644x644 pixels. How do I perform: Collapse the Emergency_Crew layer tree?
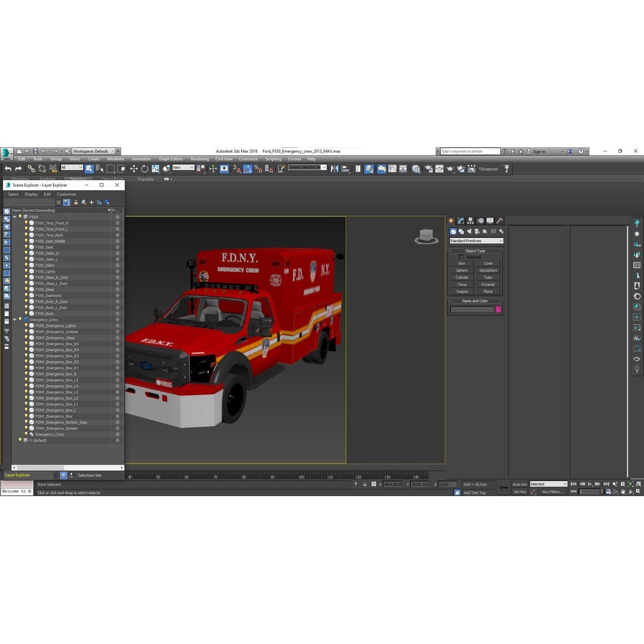coord(15,320)
